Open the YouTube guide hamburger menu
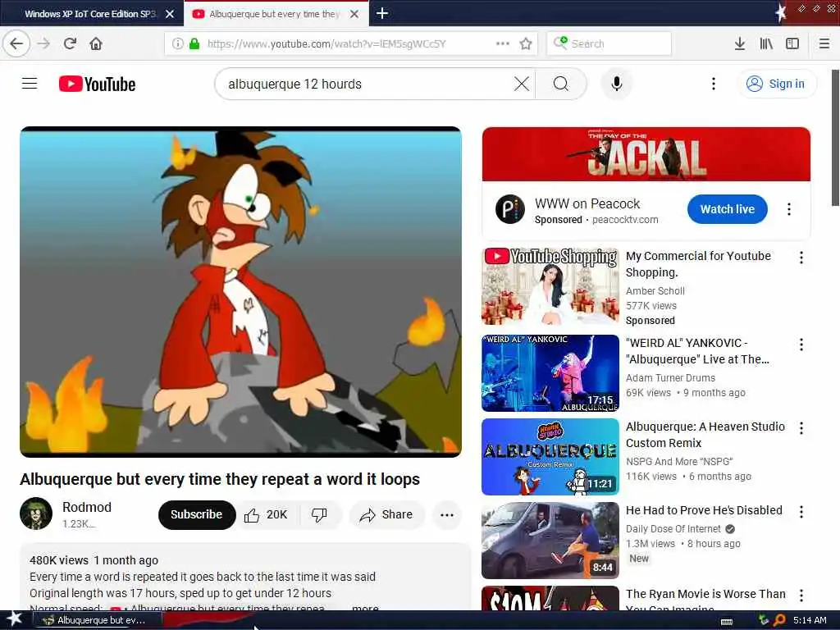This screenshot has width=840, height=630. point(30,84)
